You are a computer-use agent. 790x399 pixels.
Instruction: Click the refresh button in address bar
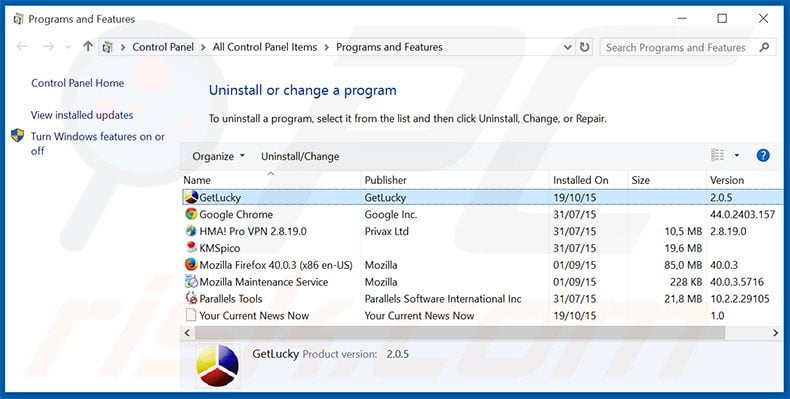(584, 47)
